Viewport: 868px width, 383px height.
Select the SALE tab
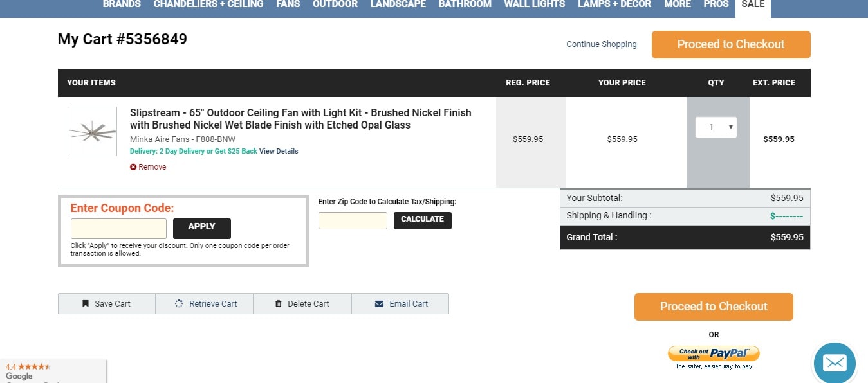(753, 5)
